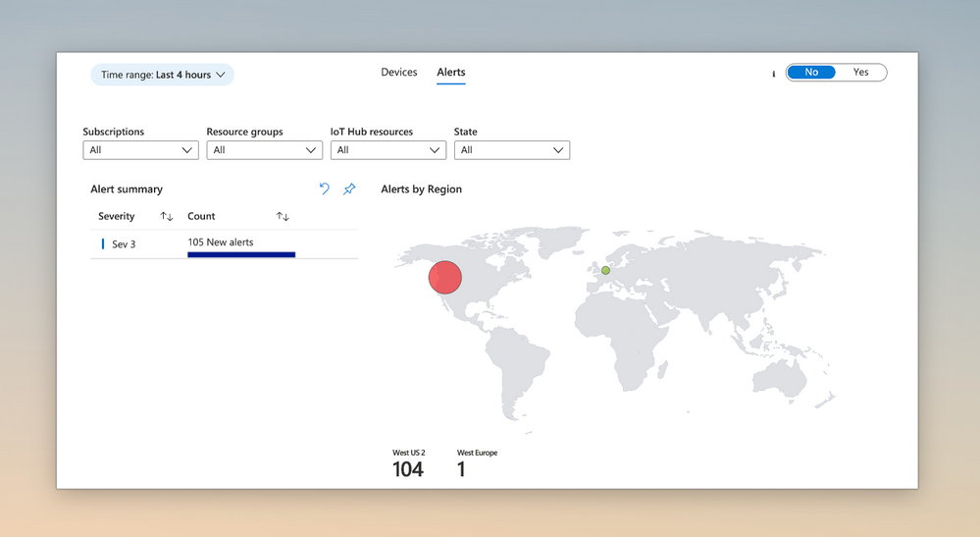Click the small info icon beside the No toggle
This screenshot has height=537, width=980.
773,74
